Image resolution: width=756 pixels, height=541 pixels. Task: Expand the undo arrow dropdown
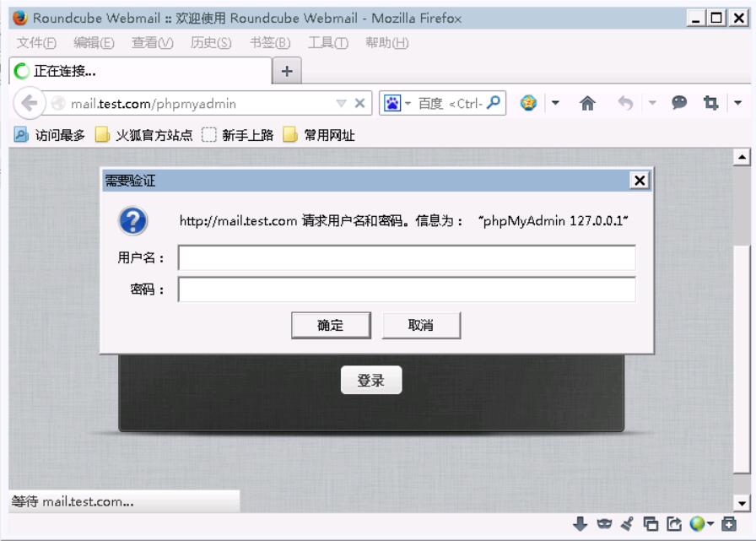pyautogui.click(x=652, y=103)
